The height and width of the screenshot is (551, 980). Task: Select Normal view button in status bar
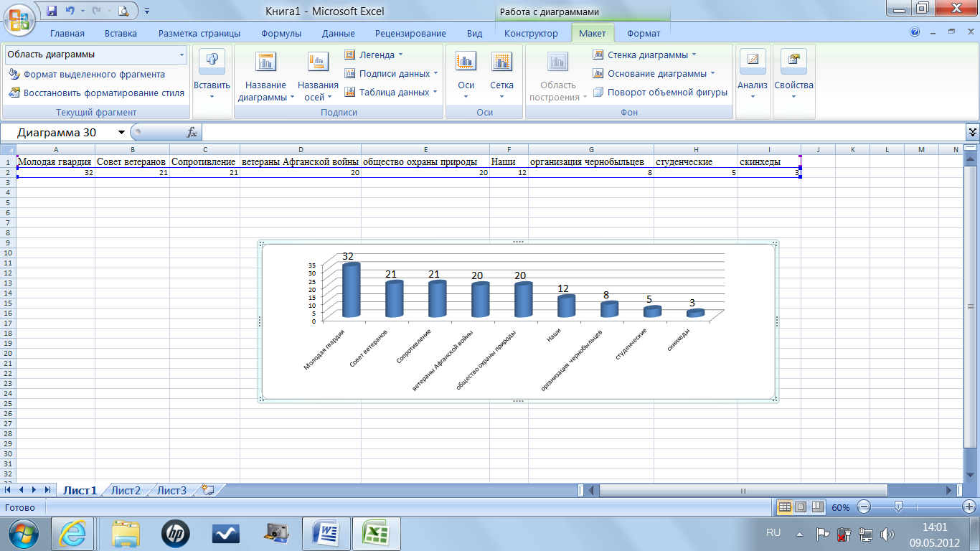tap(785, 507)
